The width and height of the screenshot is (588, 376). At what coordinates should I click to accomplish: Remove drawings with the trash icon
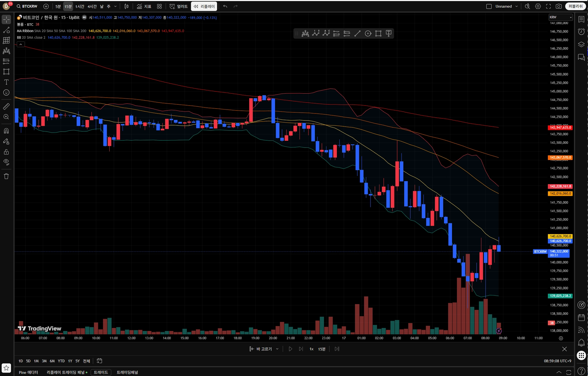(6, 176)
